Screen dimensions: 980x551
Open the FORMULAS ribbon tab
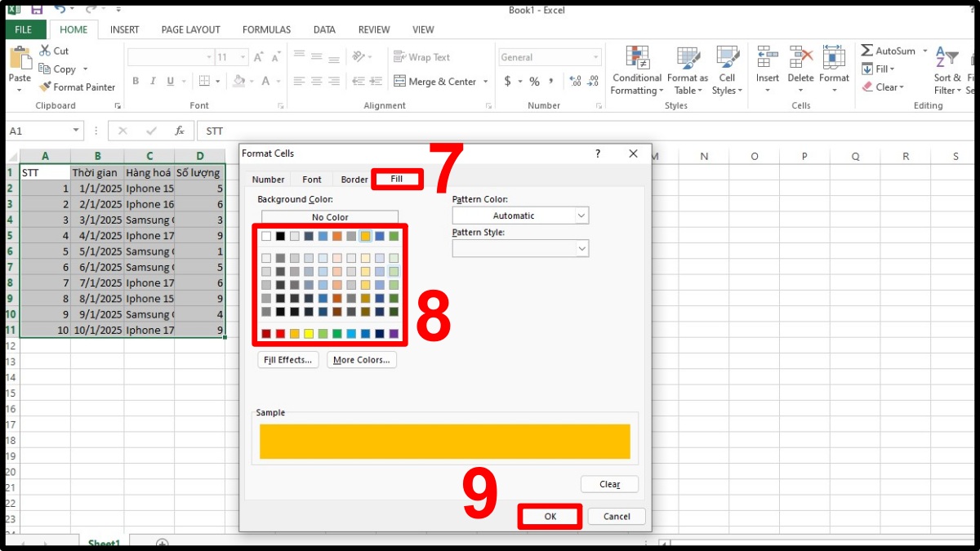266,29
